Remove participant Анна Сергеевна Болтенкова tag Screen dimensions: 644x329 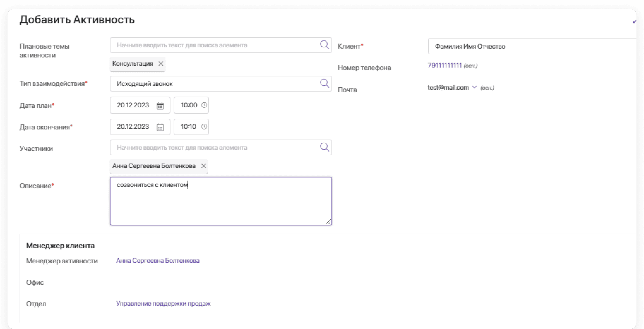point(204,166)
